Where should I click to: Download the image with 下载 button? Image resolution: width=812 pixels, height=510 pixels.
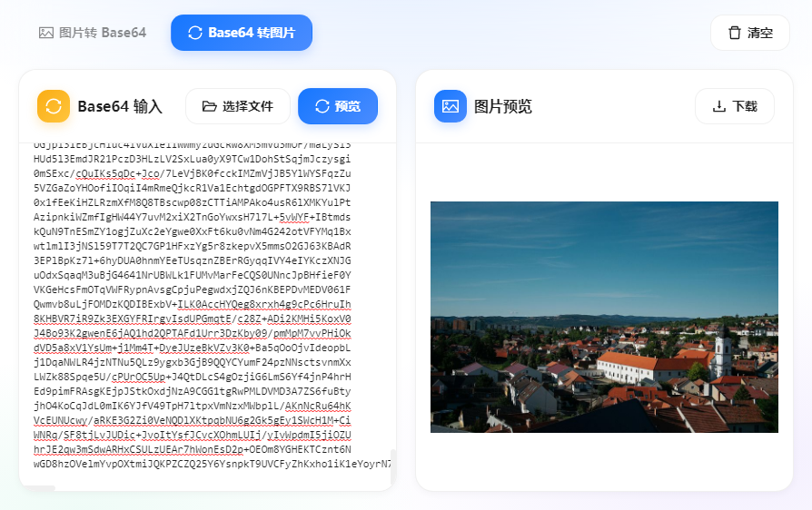pos(734,106)
